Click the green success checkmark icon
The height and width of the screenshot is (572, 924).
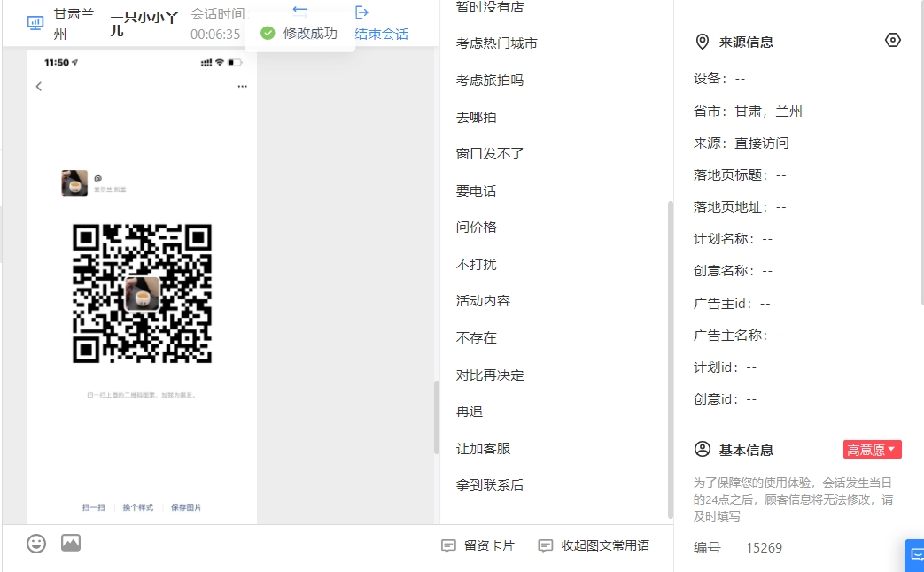tap(268, 33)
